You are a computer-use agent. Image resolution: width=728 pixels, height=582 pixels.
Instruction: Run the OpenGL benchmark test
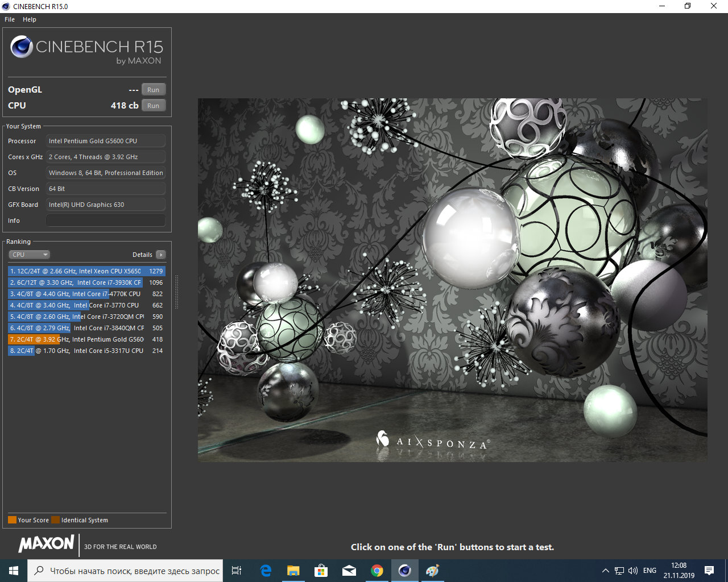pyautogui.click(x=154, y=90)
